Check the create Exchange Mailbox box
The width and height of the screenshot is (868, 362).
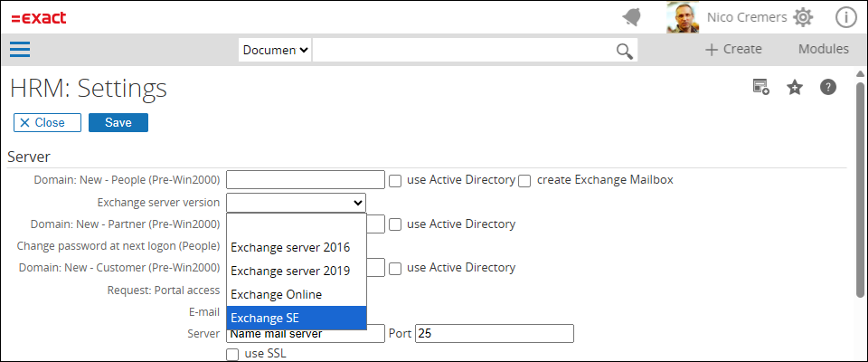(524, 180)
